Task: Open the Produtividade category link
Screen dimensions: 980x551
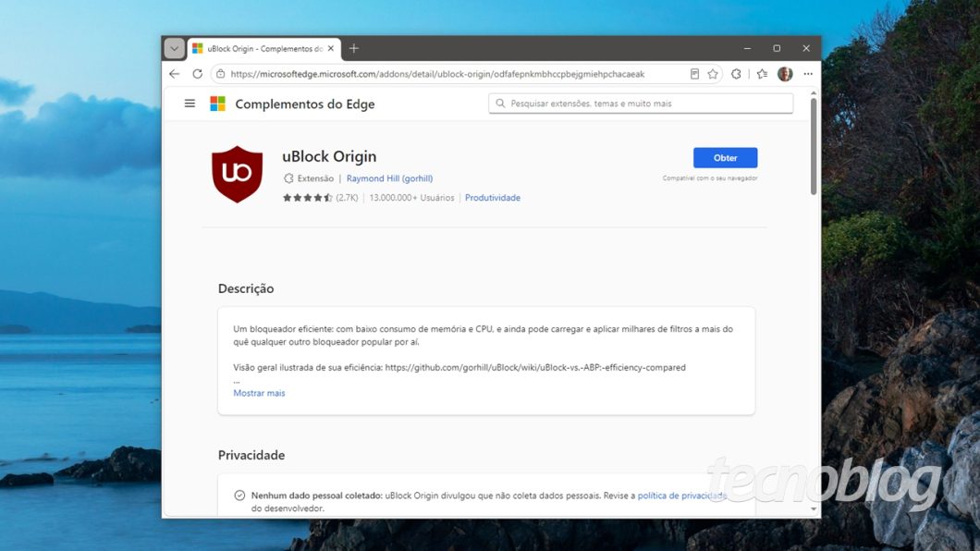Action: (493, 198)
